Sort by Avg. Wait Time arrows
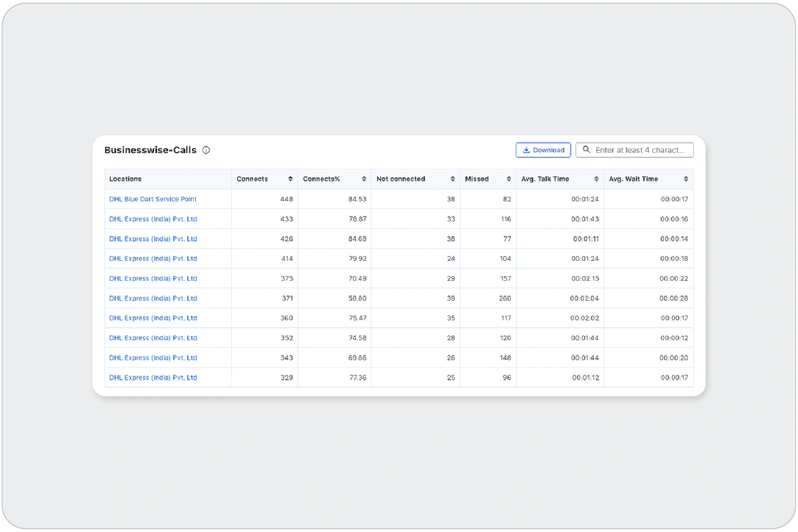The image size is (798, 532). point(686,179)
